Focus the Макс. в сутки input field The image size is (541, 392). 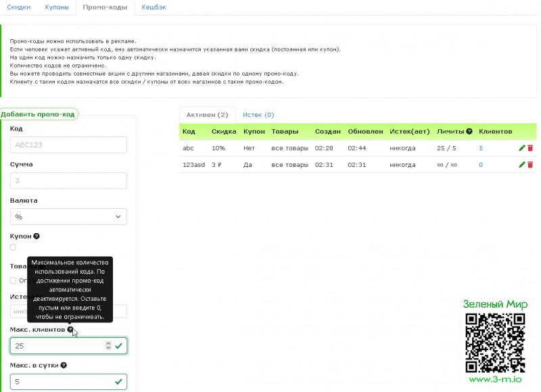point(62,382)
